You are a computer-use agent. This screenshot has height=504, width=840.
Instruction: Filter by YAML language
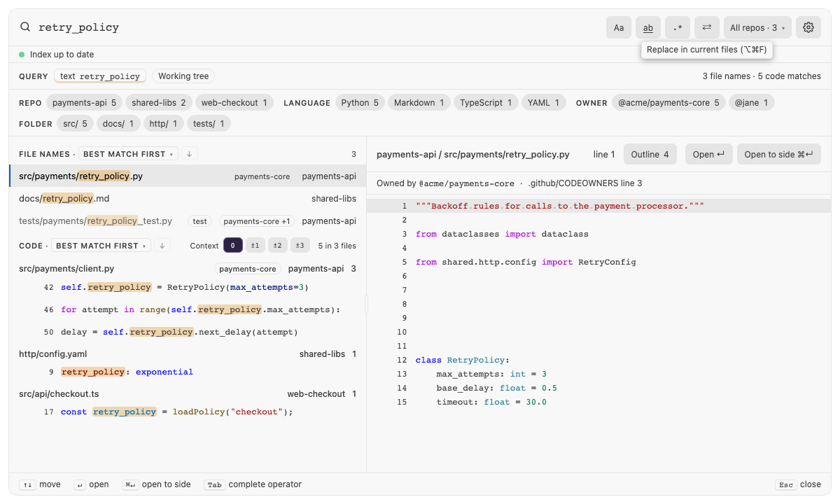(543, 103)
